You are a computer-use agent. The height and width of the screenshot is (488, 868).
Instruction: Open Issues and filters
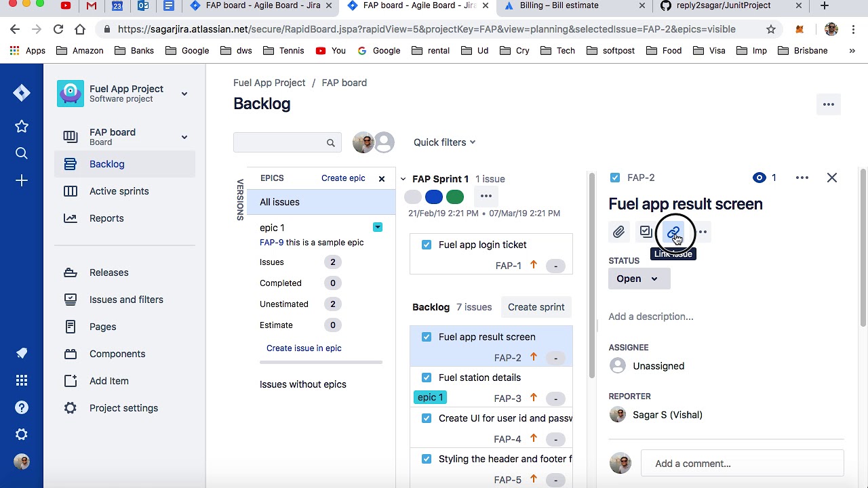pyautogui.click(x=125, y=300)
